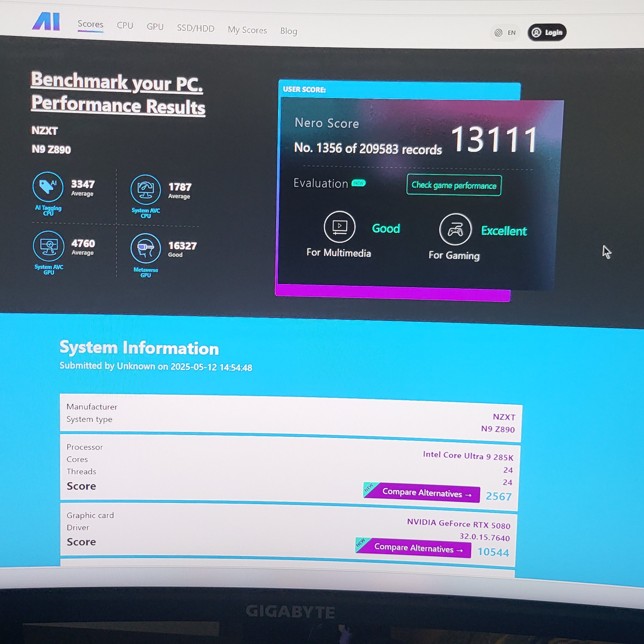This screenshot has height=644, width=644.
Task: Click the Metaverse GPU icon
Action: (x=146, y=248)
